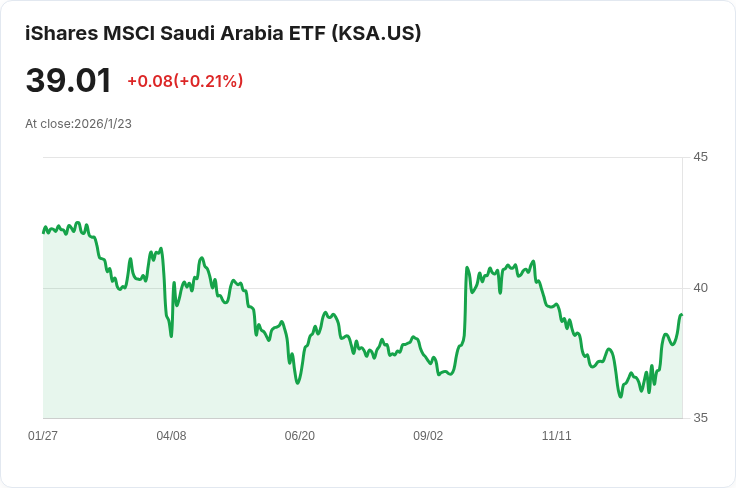The height and width of the screenshot is (488, 736).
Task: Click the 45 y-axis label
Action: [x=700, y=157]
